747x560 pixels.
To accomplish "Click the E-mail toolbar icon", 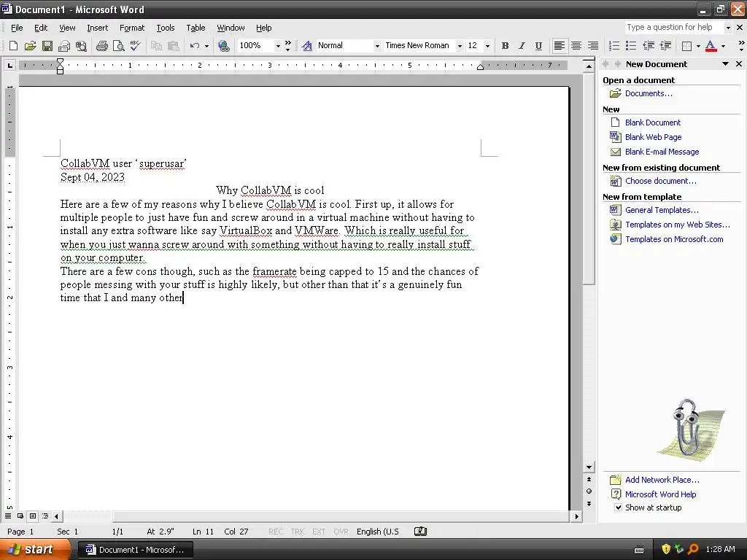I will point(64,46).
